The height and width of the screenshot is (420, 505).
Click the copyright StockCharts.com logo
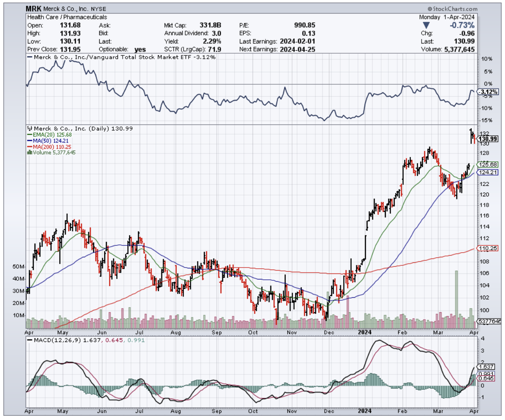pos(452,9)
